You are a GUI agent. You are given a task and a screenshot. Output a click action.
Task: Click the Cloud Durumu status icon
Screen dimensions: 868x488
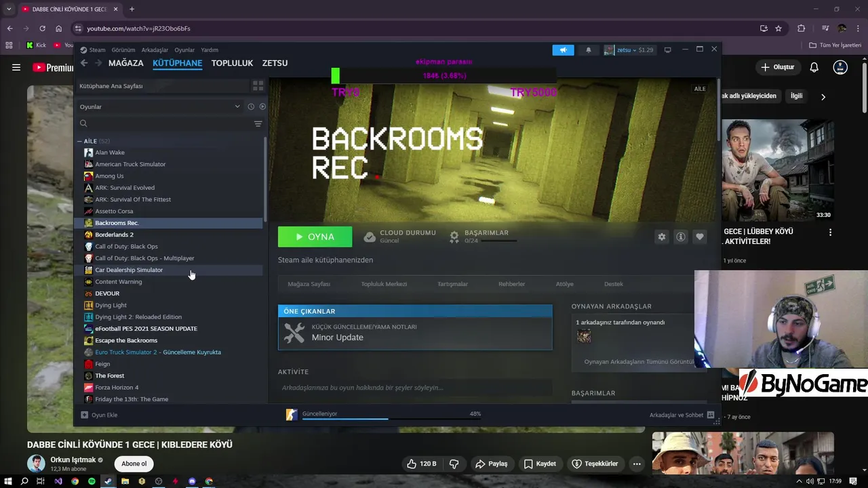370,237
